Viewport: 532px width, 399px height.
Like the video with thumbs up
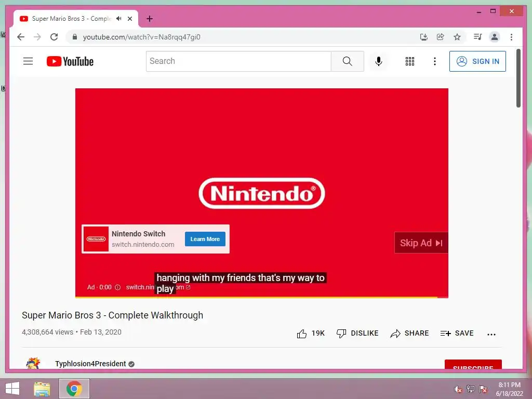[311, 334]
